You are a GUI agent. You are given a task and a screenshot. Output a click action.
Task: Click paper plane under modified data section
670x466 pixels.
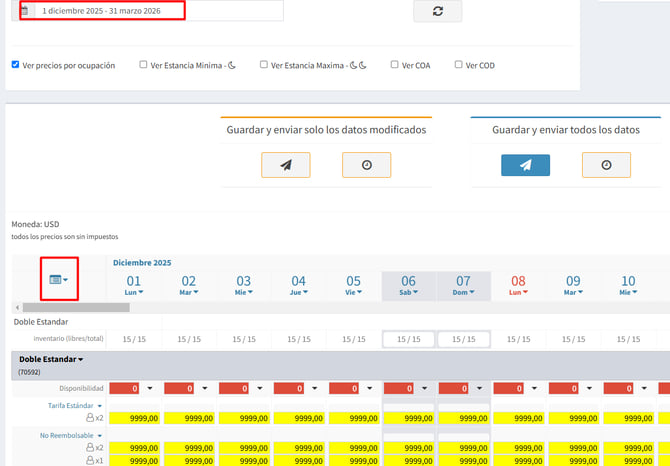tap(285, 165)
